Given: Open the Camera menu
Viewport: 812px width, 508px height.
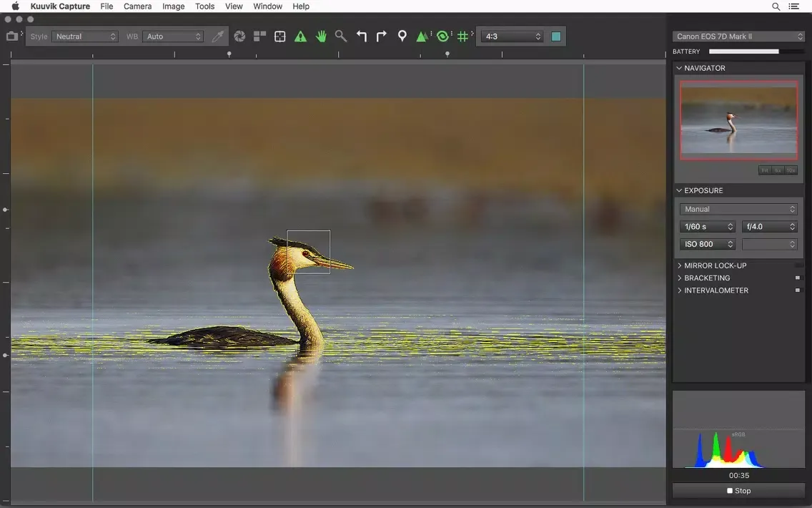Looking at the screenshot, I should click(x=137, y=6).
